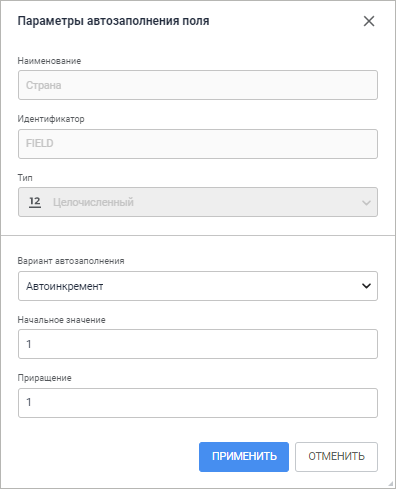Click the Тип label

25,178
